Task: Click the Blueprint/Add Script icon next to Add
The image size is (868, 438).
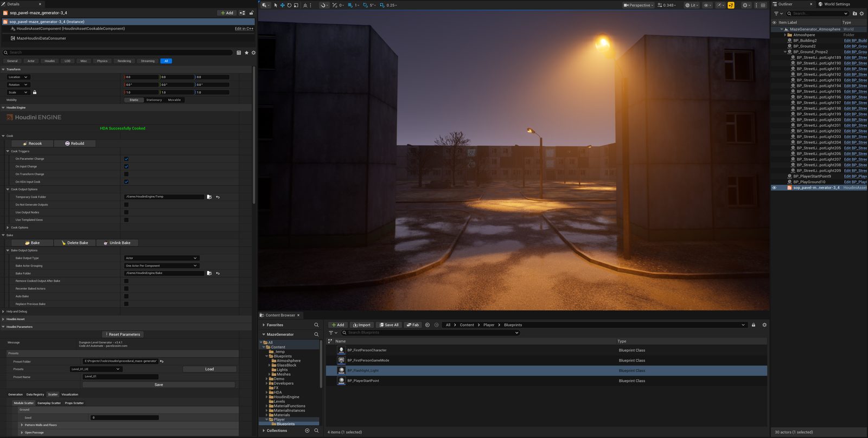Action: [x=242, y=13]
